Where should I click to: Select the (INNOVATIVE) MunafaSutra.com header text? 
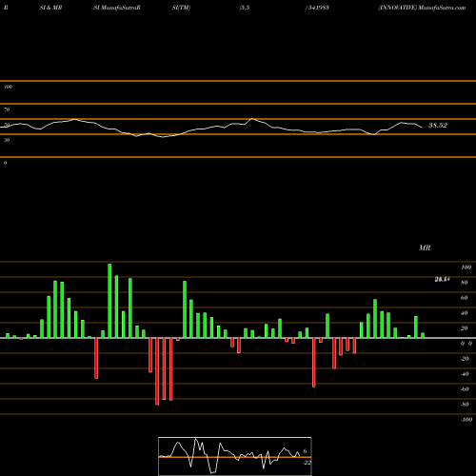pos(422,8)
